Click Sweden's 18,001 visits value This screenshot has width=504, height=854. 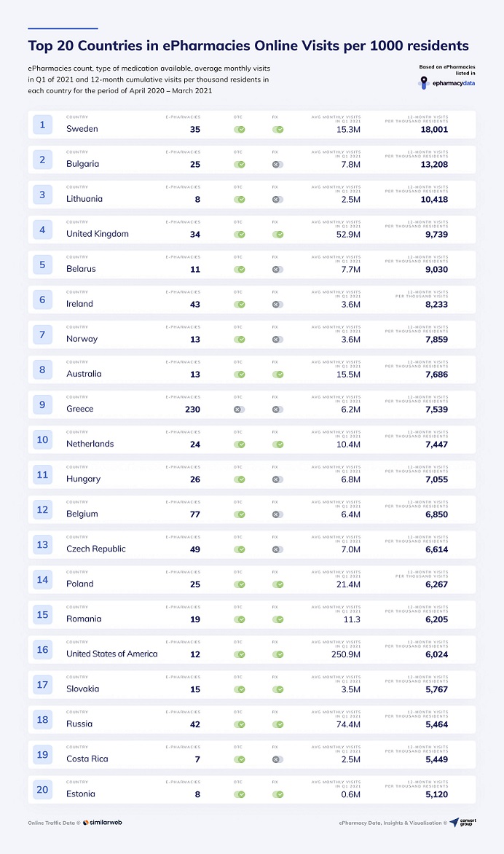[434, 130]
